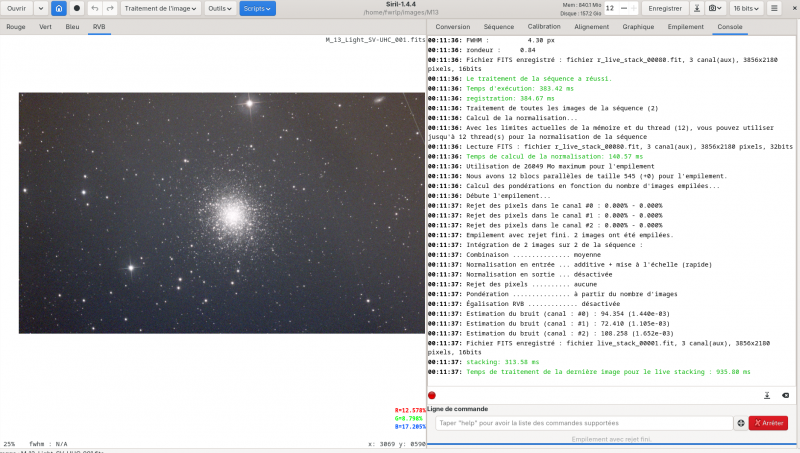
Task: Clear the console output with the erase icon
Action: click(x=785, y=395)
